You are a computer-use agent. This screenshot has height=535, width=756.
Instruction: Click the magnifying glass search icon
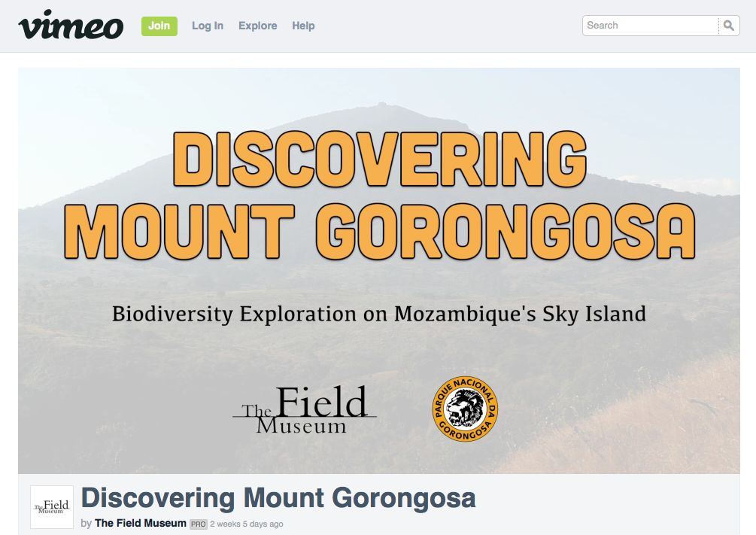[x=729, y=26]
